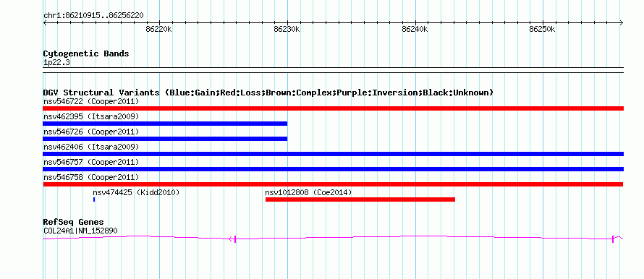Viewport: 644px width, 279px height.
Task: Open the nsv546757 (Cooper2011) variant label
Action: pos(91,162)
